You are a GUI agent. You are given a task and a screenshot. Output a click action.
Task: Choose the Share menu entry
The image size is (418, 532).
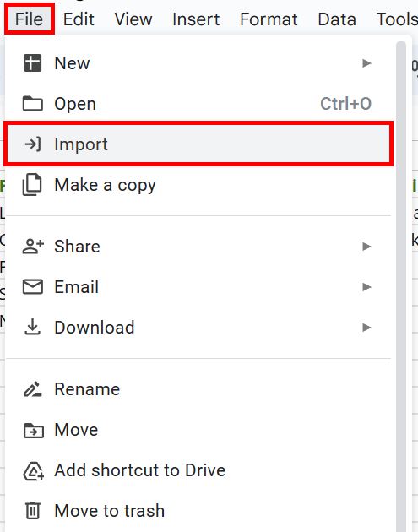(x=198, y=247)
